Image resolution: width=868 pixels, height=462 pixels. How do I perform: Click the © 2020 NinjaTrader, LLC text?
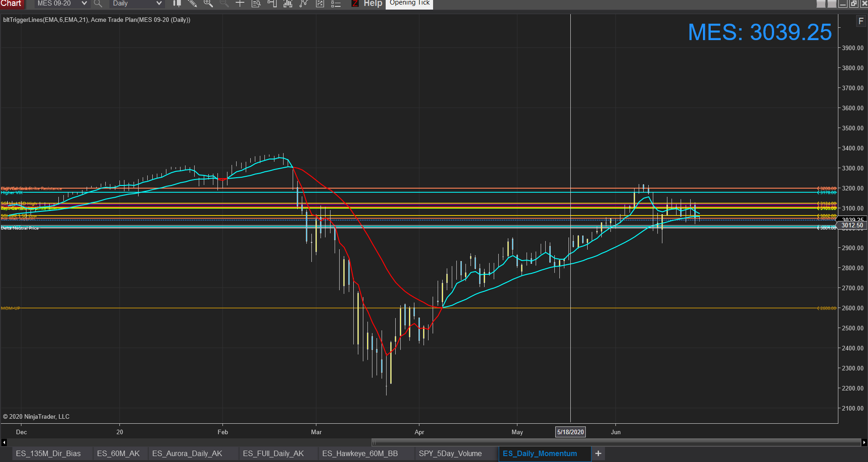point(36,416)
